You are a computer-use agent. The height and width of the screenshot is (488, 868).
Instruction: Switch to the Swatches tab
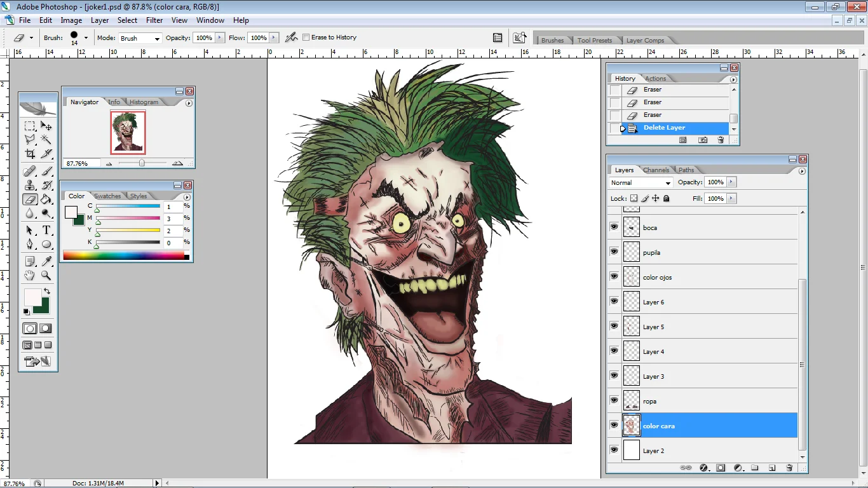pyautogui.click(x=107, y=196)
